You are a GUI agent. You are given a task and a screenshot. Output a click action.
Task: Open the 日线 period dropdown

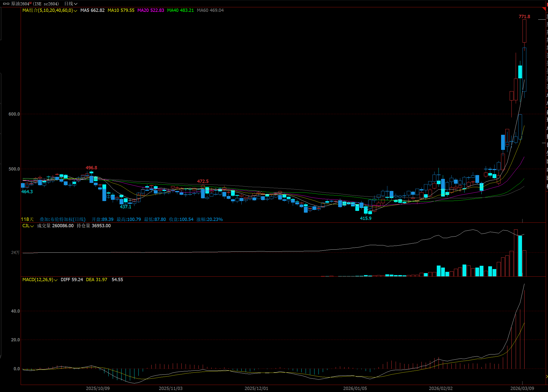tap(71, 4)
